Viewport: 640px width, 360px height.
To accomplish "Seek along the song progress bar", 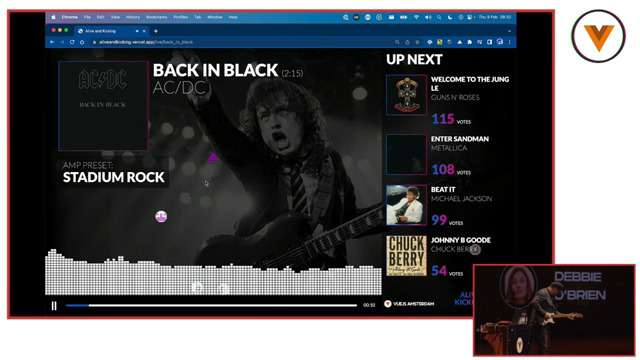I will click(211, 305).
